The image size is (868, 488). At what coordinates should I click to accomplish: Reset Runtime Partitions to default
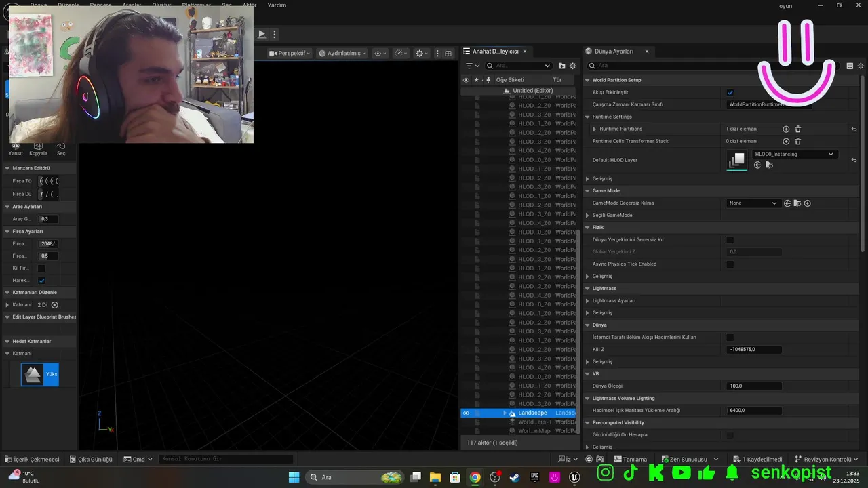tap(854, 129)
